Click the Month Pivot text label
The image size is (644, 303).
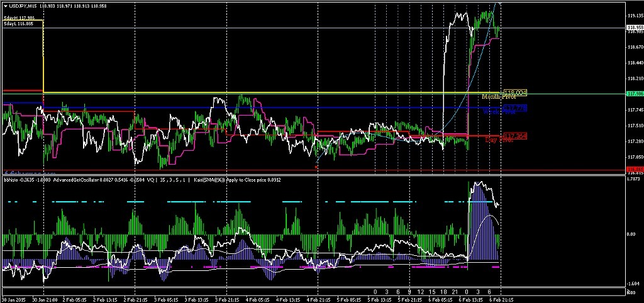499,97
